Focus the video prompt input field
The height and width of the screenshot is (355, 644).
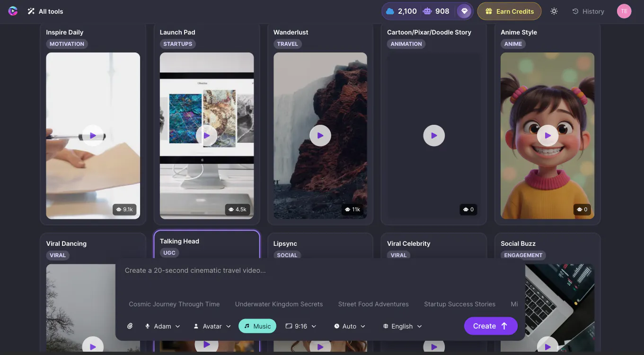320,277
